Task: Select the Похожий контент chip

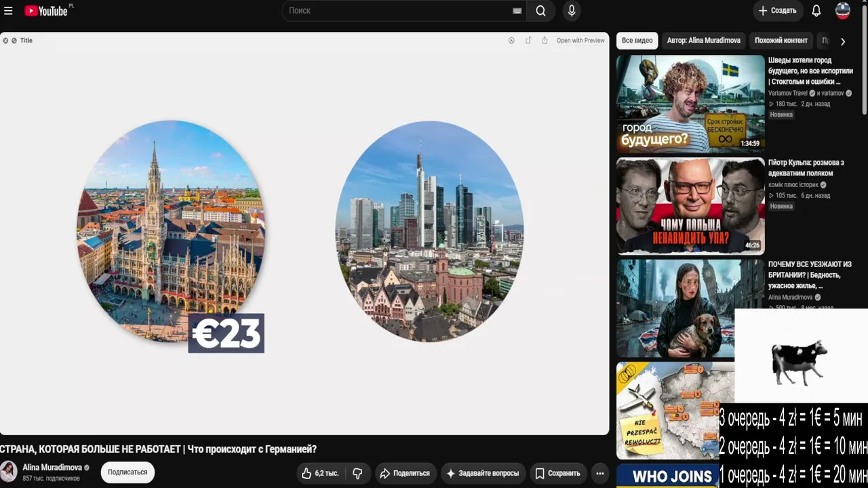Action: 781,41
